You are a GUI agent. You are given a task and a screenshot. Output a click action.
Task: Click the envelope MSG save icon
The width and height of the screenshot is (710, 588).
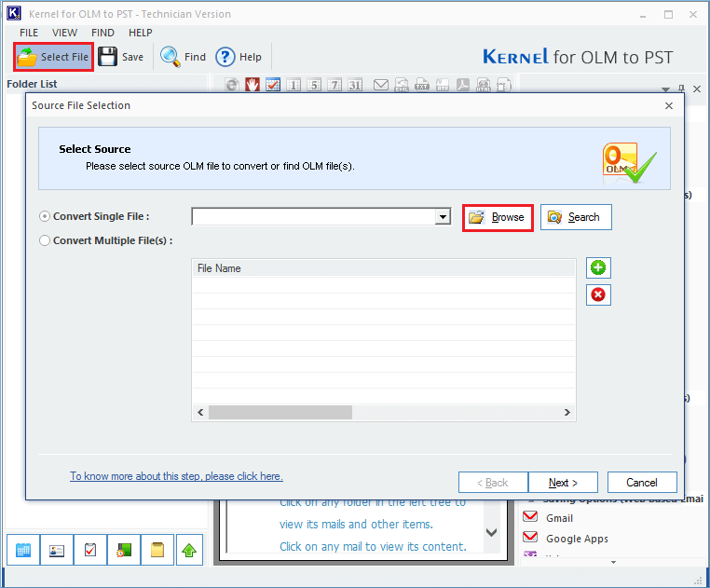pyautogui.click(x=381, y=85)
